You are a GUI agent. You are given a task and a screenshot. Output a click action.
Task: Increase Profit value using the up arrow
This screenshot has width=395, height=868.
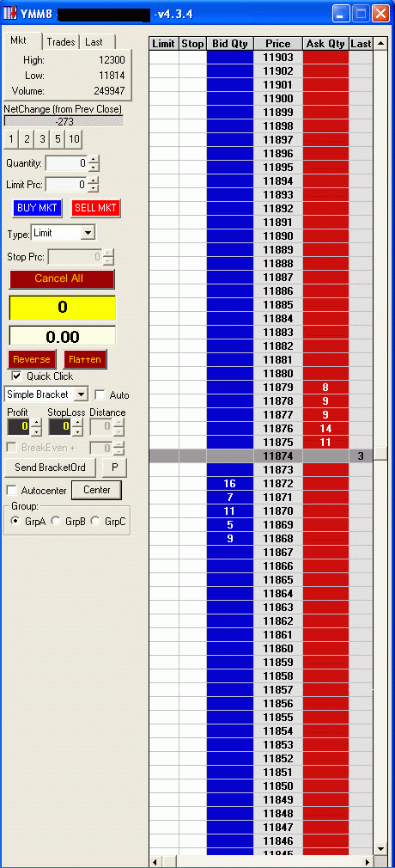36,422
